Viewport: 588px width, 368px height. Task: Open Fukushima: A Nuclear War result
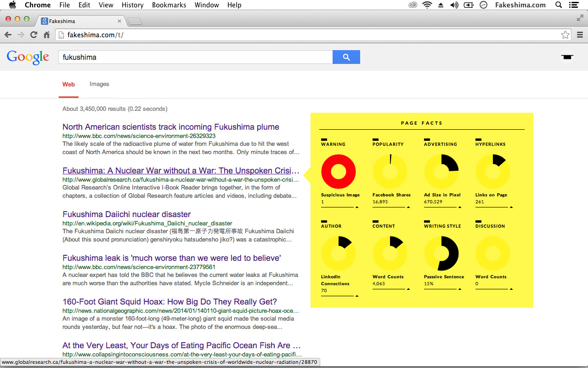click(x=181, y=171)
